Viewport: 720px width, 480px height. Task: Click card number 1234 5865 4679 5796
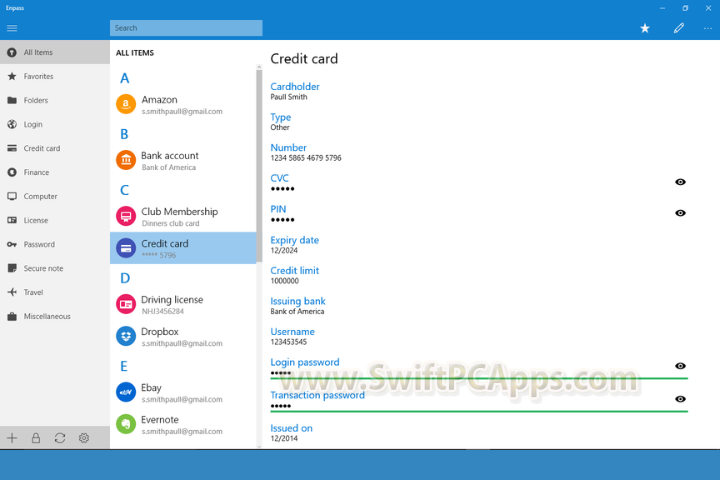coord(306,158)
